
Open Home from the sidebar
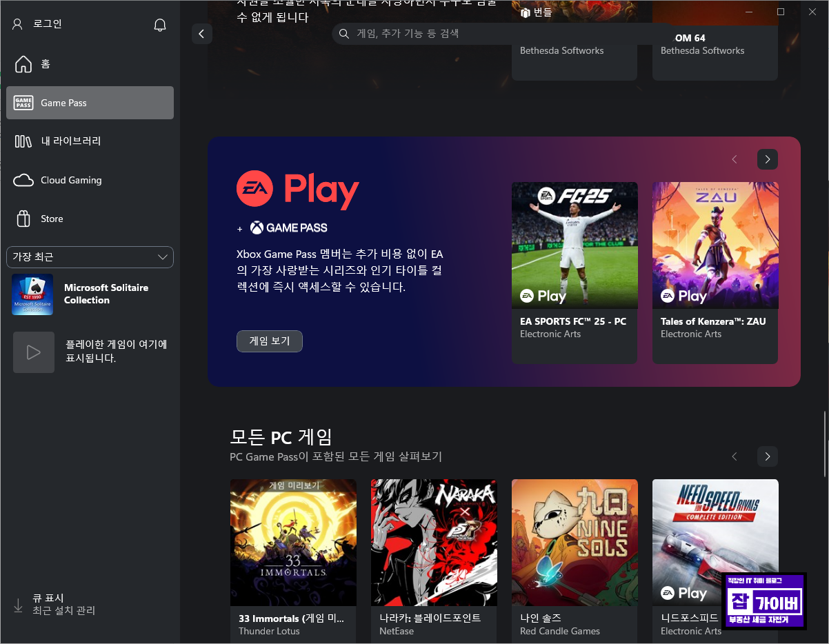tap(90, 64)
